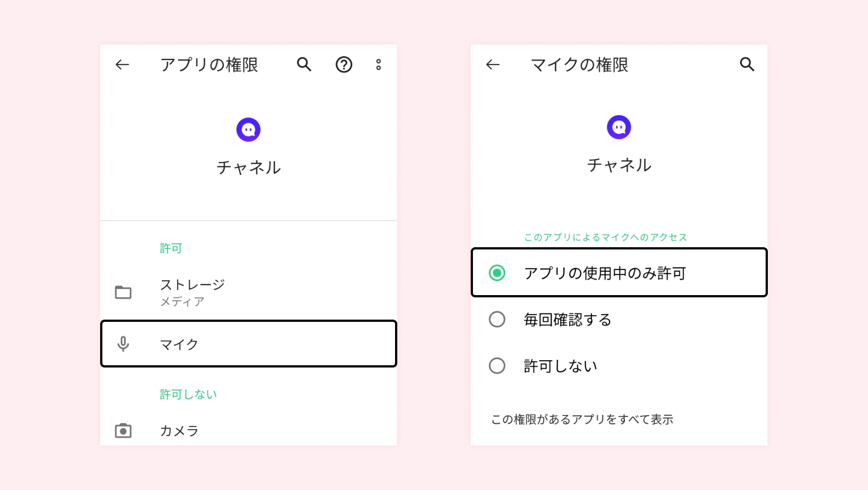Viewport: 868px width, 490px height.
Task: Choose the 毎回確認する radio option
Action: coord(497,320)
